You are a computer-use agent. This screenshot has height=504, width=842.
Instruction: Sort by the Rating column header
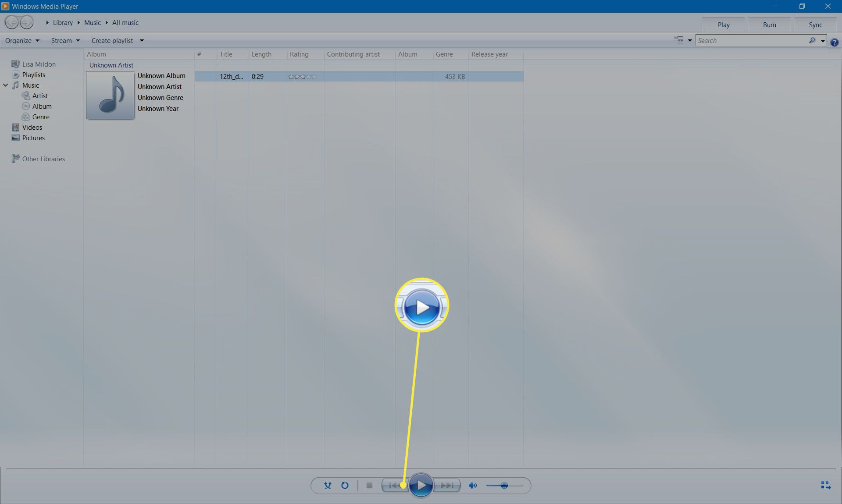(306, 54)
